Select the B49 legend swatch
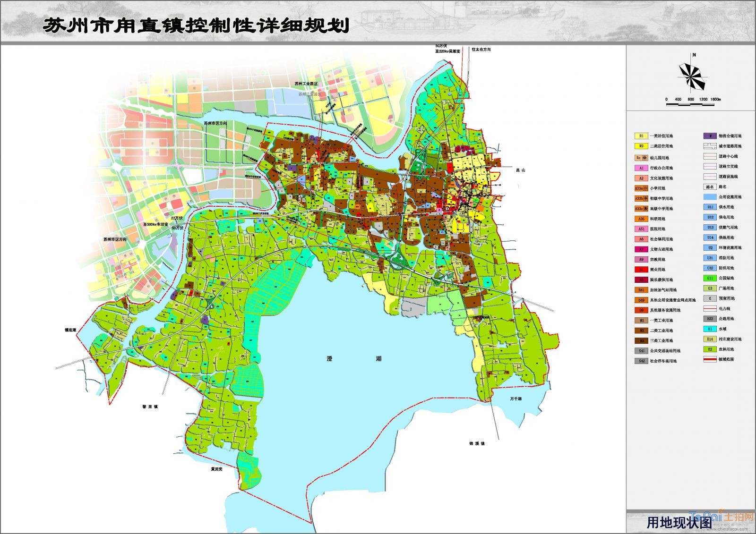The image size is (756, 534). click(x=641, y=300)
